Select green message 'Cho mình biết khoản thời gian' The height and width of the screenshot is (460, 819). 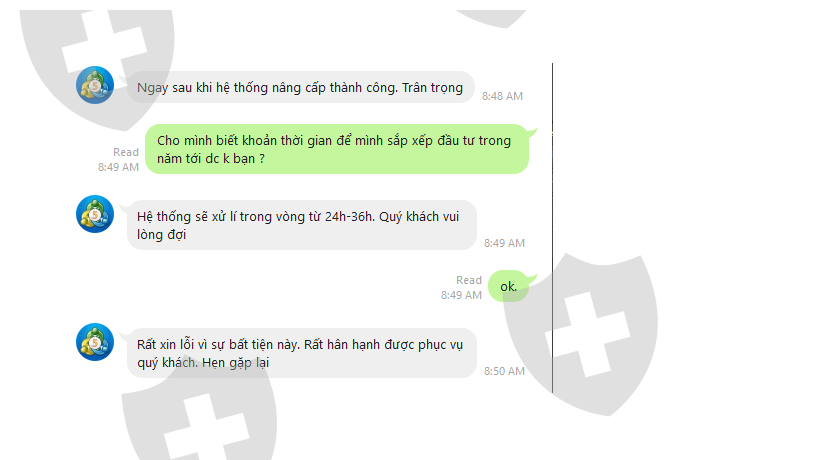point(337,149)
